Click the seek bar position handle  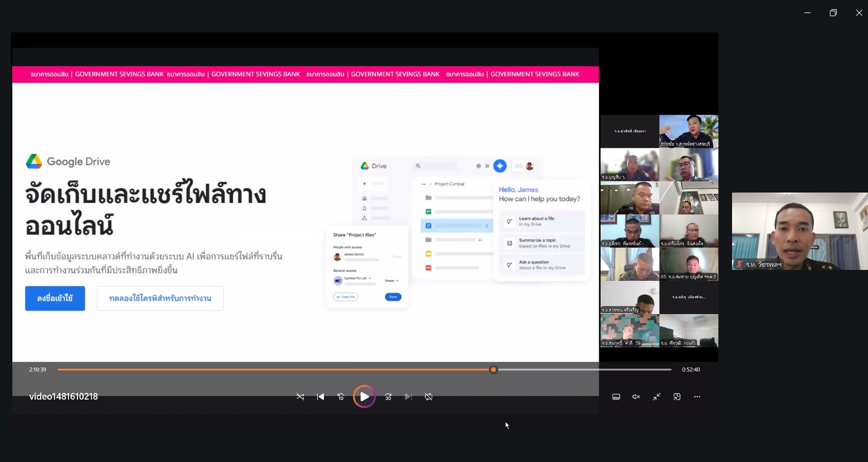click(x=493, y=370)
